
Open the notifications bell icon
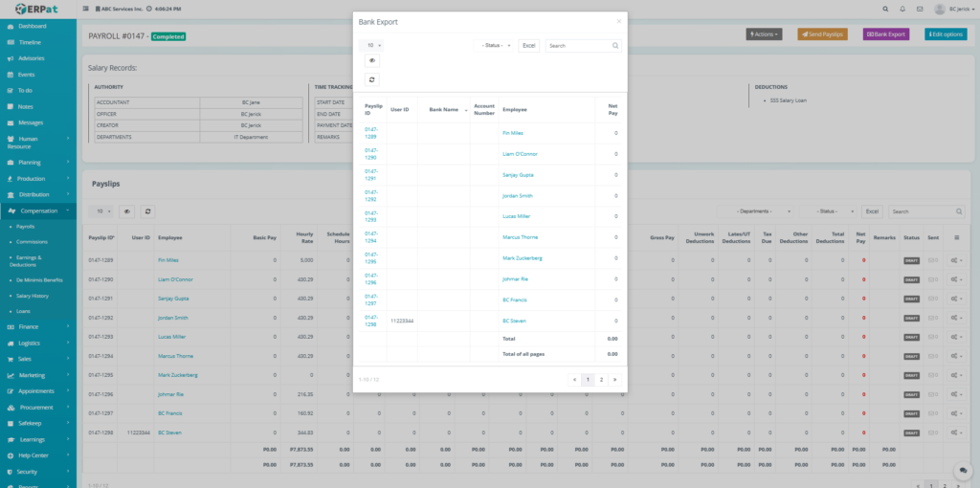tap(902, 8)
